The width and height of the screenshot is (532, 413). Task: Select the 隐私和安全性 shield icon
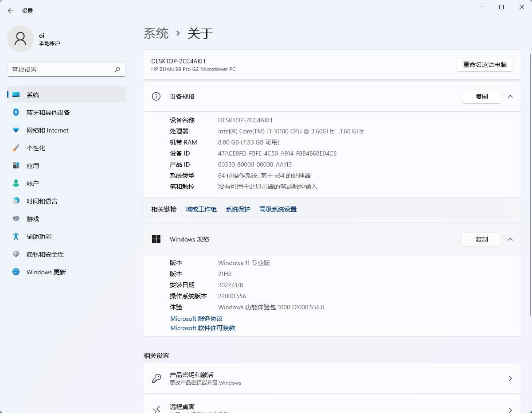[x=16, y=254]
